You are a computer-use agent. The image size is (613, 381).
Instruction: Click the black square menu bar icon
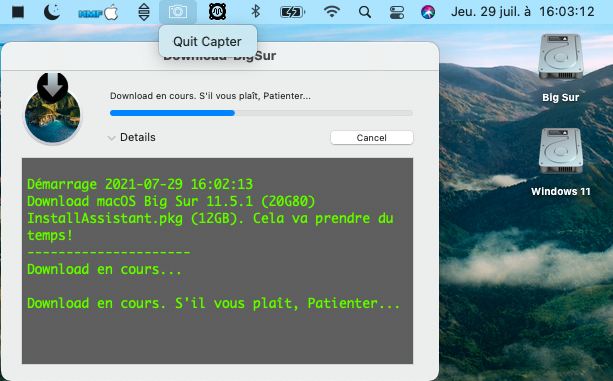(x=18, y=12)
